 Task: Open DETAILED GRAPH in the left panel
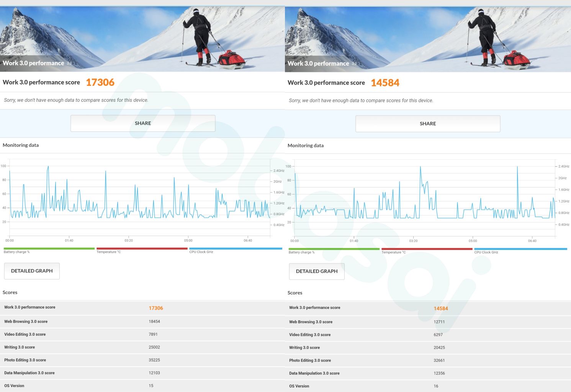[32, 271]
